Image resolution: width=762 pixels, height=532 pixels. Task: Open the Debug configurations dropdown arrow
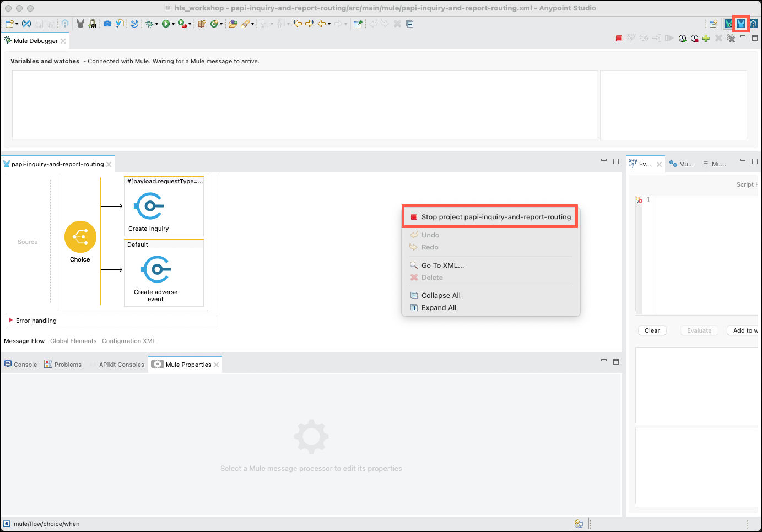coord(156,24)
